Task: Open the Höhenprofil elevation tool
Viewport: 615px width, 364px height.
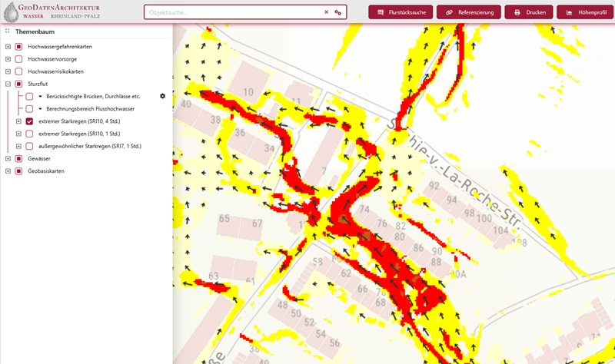Action: pyautogui.click(x=586, y=12)
